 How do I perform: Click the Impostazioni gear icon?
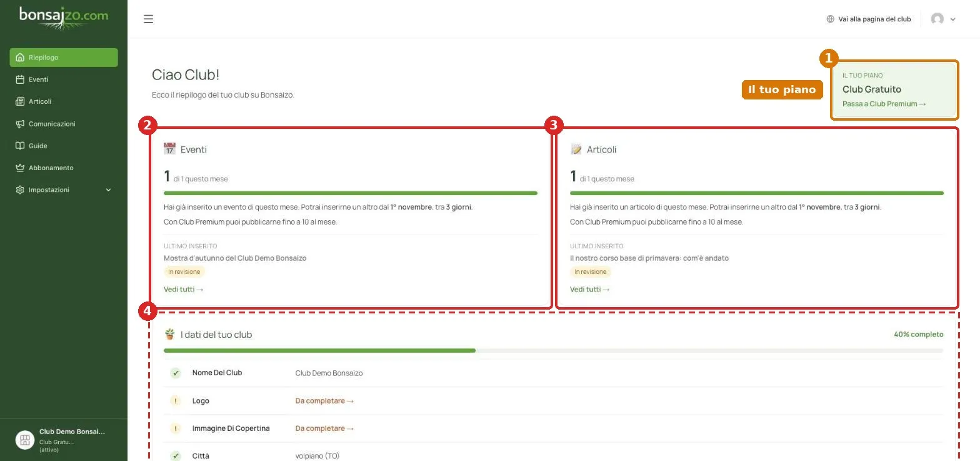pyautogui.click(x=20, y=190)
